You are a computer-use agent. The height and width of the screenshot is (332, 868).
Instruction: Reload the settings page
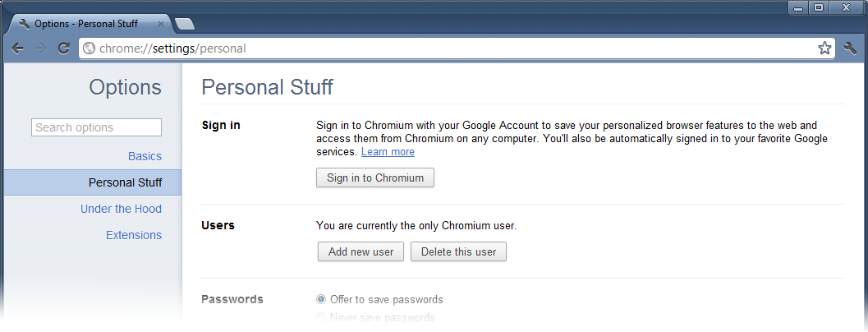click(x=64, y=48)
